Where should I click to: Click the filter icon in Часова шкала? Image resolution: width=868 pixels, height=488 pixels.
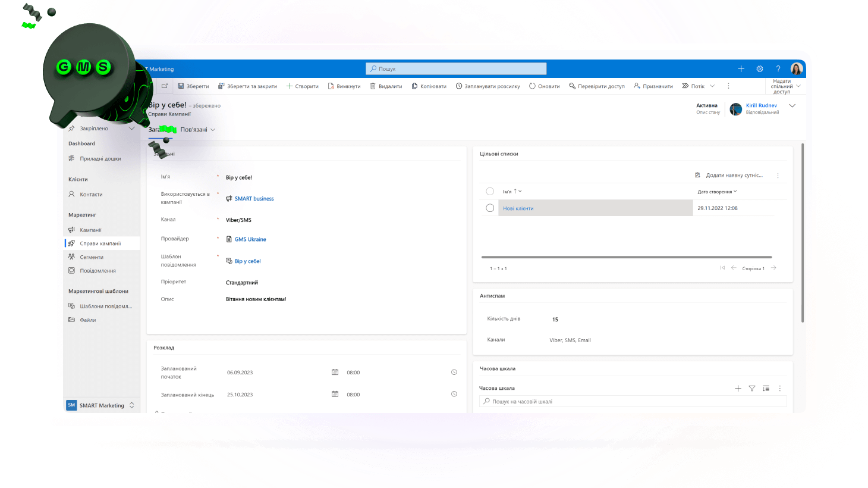click(x=751, y=388)
